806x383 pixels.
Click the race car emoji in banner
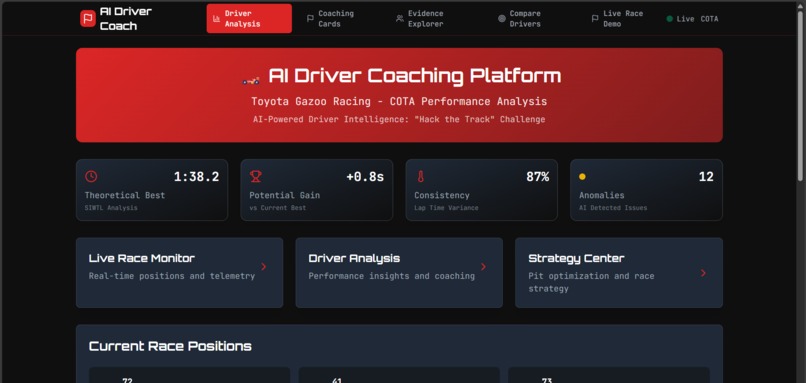[251, 80]
